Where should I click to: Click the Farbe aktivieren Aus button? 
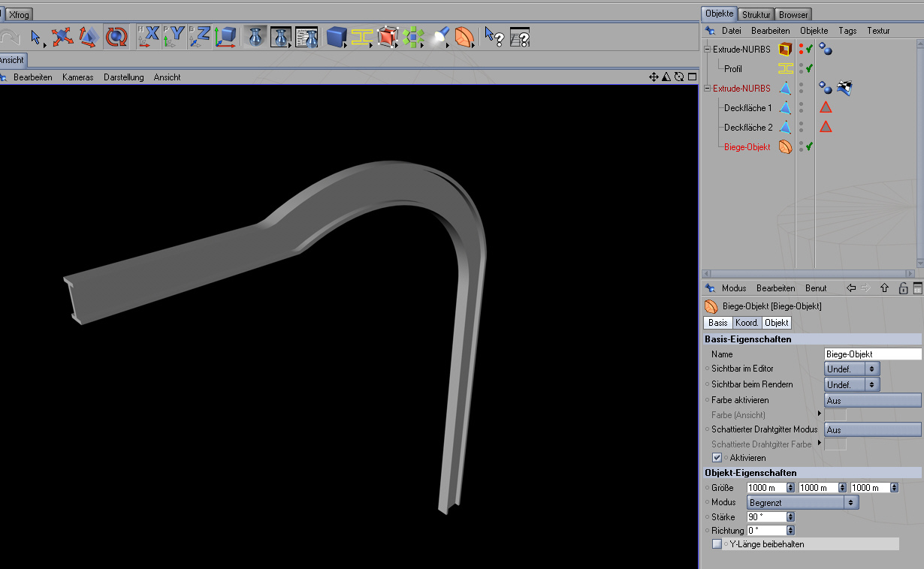(x=872, y=400)
